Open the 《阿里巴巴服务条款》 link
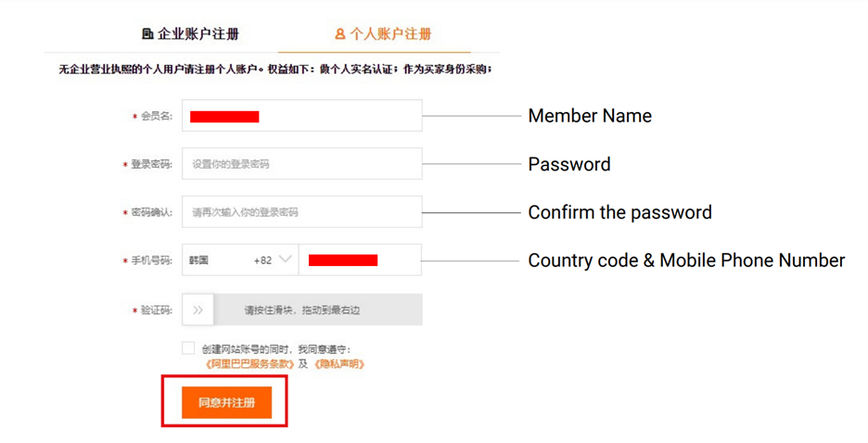868x443 pixels. coord(249,364)
